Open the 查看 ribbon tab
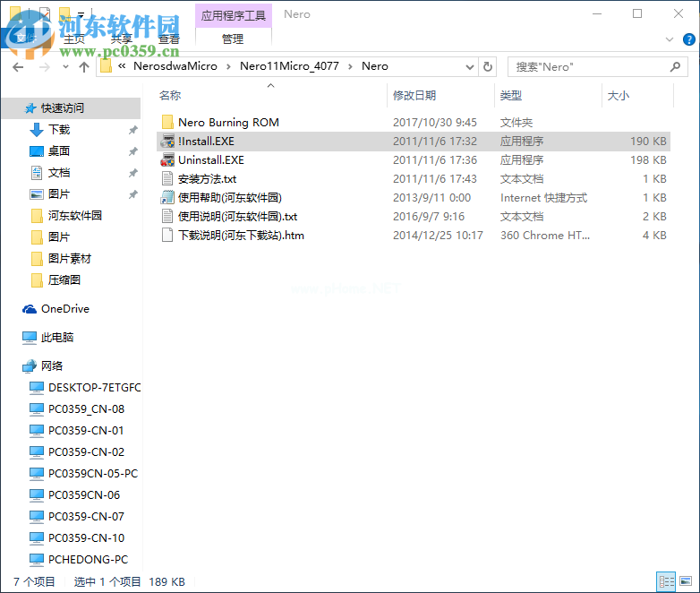The image size is (700, 593). 169,39
